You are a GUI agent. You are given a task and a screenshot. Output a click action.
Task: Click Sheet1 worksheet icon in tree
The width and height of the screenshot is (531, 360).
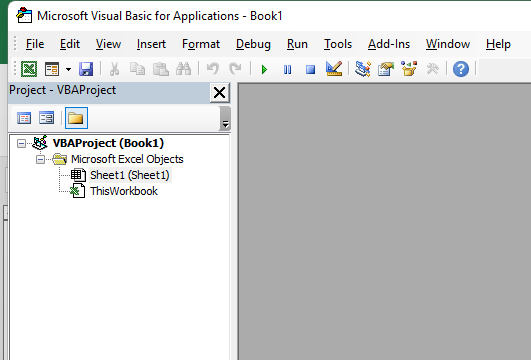coord(78,175)
